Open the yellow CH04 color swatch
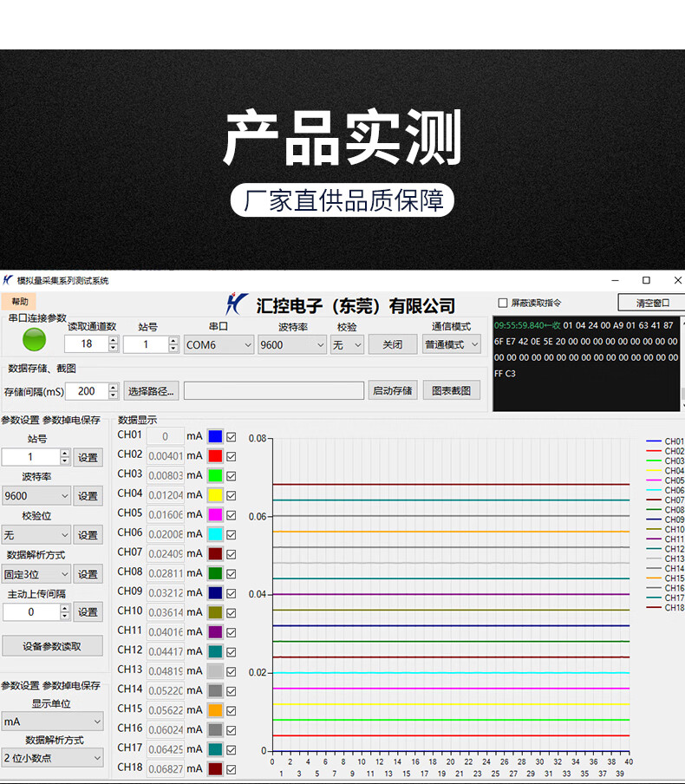This screenshot has height=784, width=685. (215, 495)
